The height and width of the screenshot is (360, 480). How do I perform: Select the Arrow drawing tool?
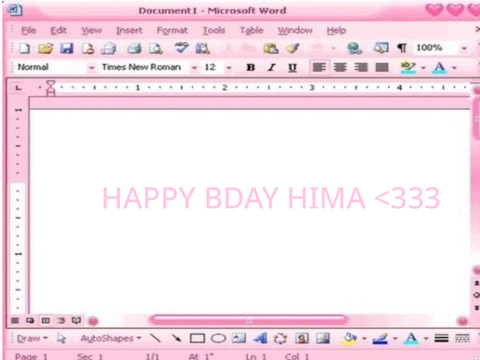tap(176, 338)
